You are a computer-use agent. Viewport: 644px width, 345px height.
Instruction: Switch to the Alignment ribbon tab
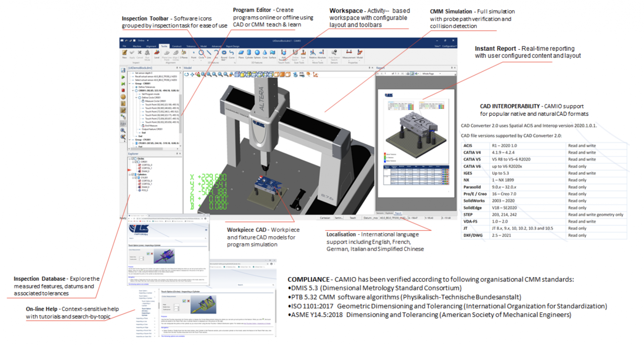151,46
